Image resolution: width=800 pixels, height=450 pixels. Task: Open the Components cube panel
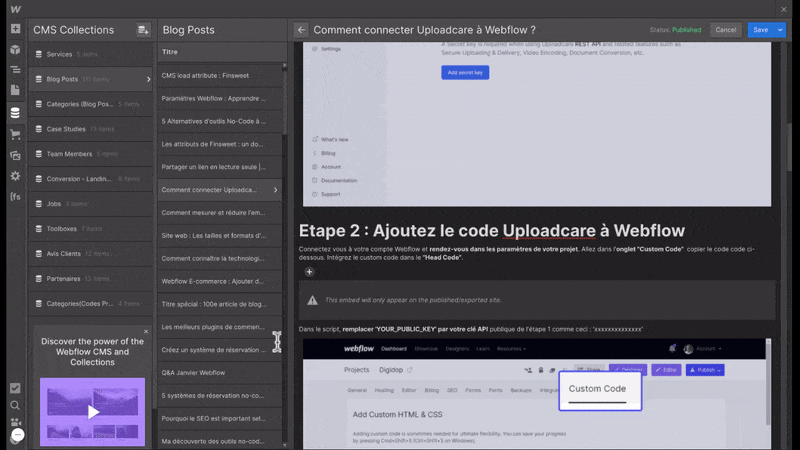[15, 49]
